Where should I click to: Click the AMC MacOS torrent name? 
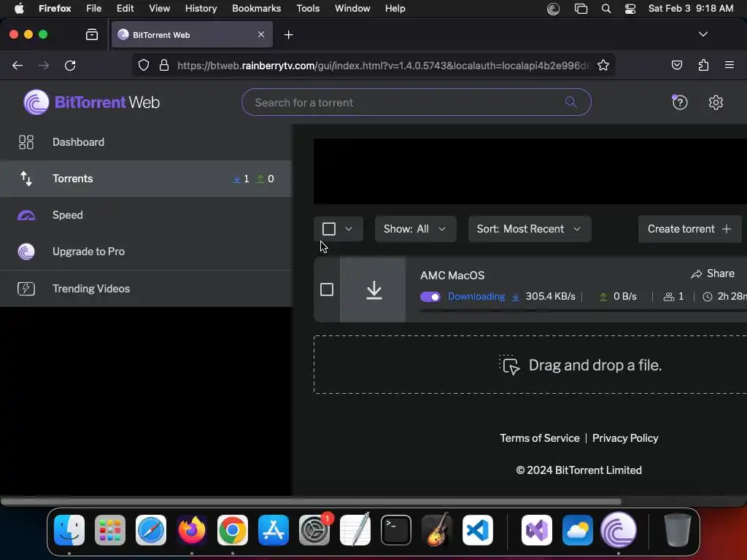point(452,275)
